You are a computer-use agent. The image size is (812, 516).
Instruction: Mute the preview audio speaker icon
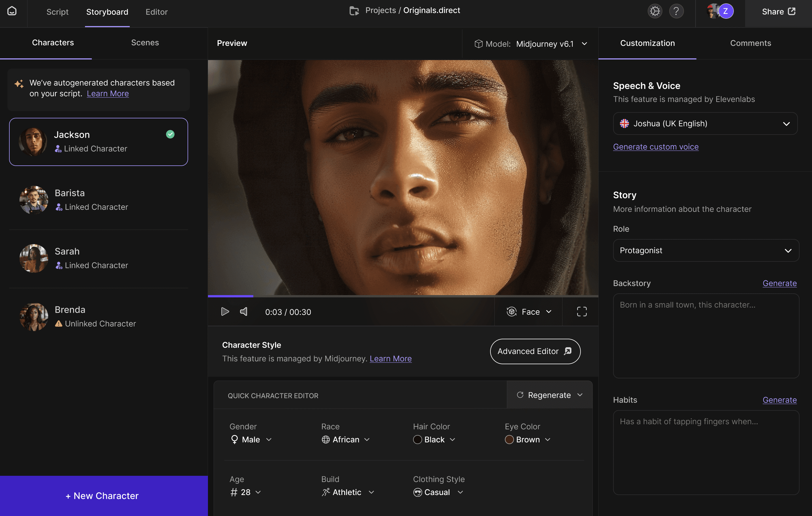[x=244, y=312]
